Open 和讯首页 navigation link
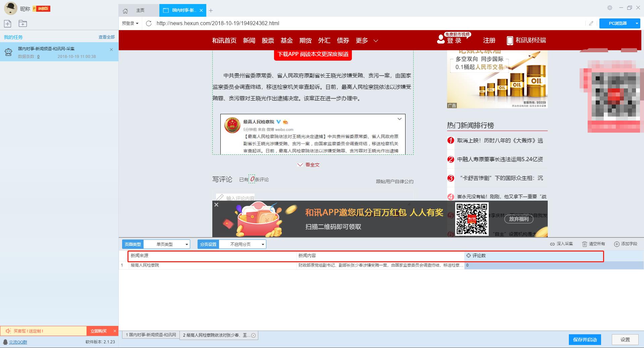The height and width of the screenshot is (348, 644). pos(224,41)
